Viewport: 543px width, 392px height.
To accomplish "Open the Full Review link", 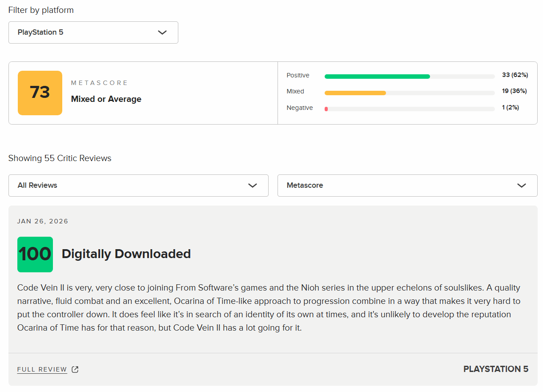I will tap(42, 369).
